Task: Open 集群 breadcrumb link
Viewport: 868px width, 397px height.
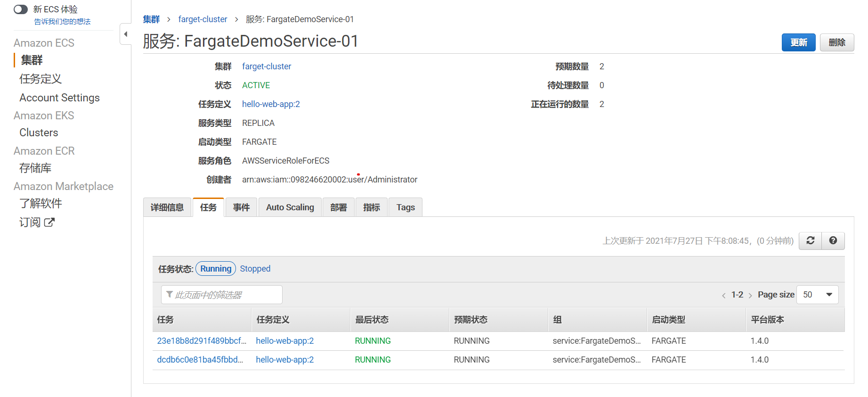Action: point(151,19)
